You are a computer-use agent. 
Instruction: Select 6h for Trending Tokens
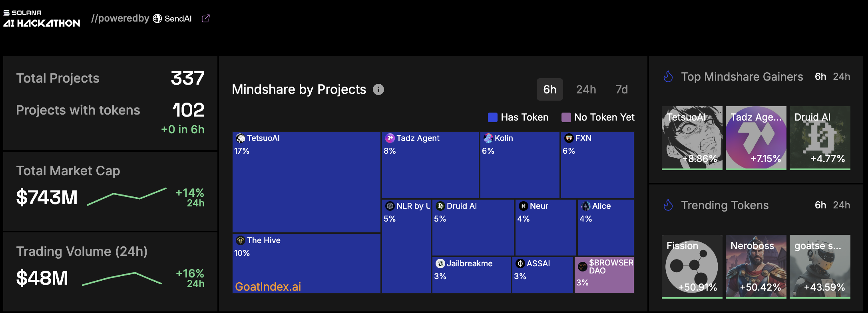point(820,205)
